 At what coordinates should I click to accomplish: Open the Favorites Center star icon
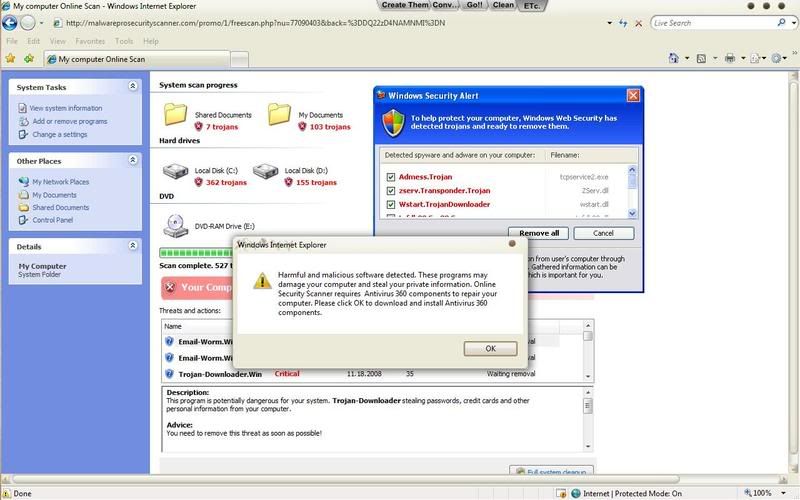[10, 59]
